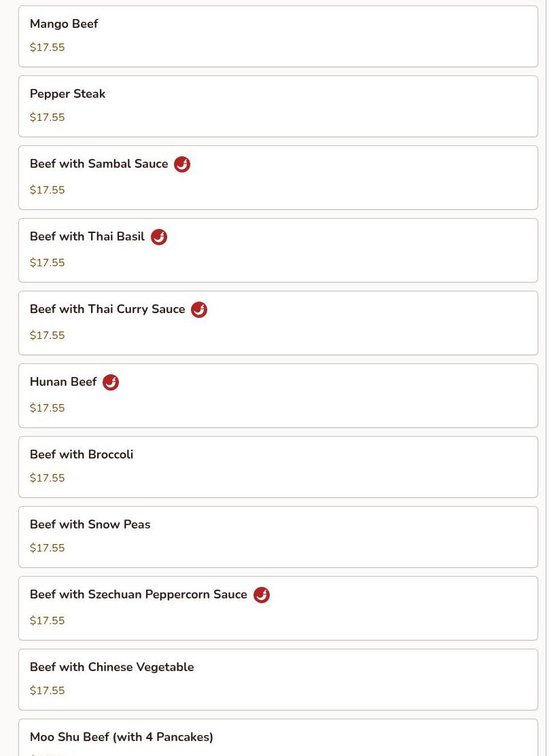Select the Pepper Steak item card
This screenshot has height=756, width=560.
279,107
